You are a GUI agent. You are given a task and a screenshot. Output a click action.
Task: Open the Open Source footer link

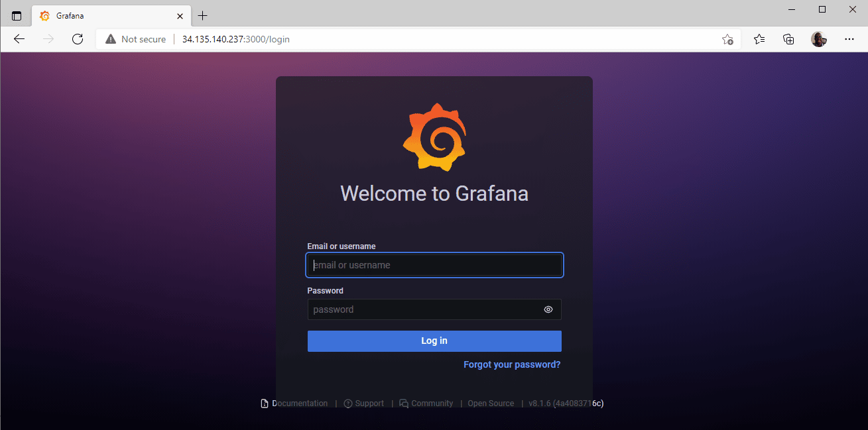point(491,403)
